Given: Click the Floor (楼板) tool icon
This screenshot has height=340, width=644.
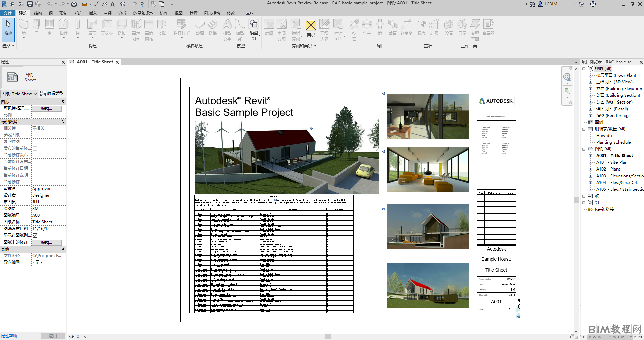Looking at the screenshot, I should coord(122,24).
